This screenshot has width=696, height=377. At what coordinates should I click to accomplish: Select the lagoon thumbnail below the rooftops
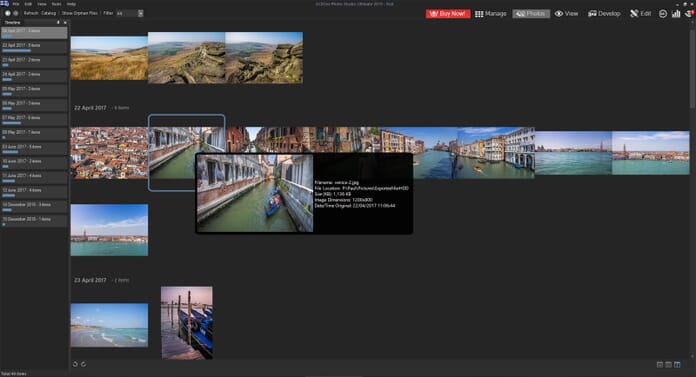pyautogui.click(x=109, y=230)
